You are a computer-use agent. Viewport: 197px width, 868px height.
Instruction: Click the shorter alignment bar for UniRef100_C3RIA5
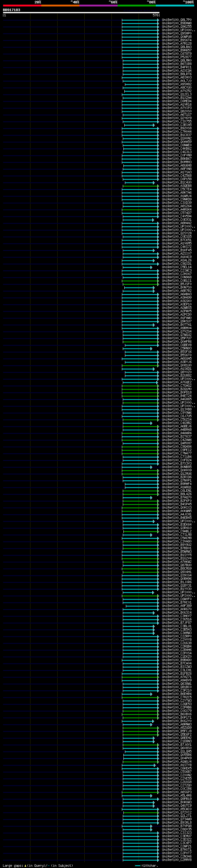pos(139,125)
